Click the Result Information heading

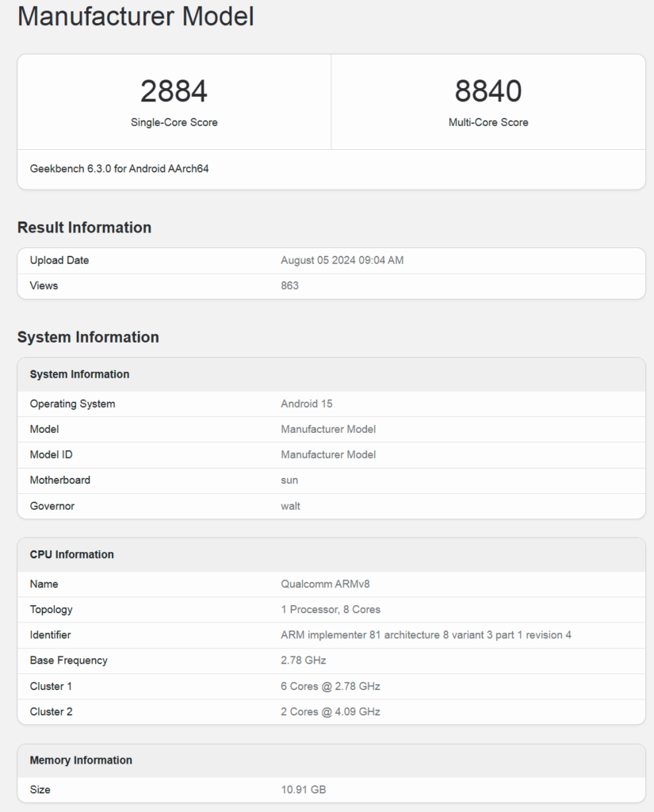[x=84, y=228]
